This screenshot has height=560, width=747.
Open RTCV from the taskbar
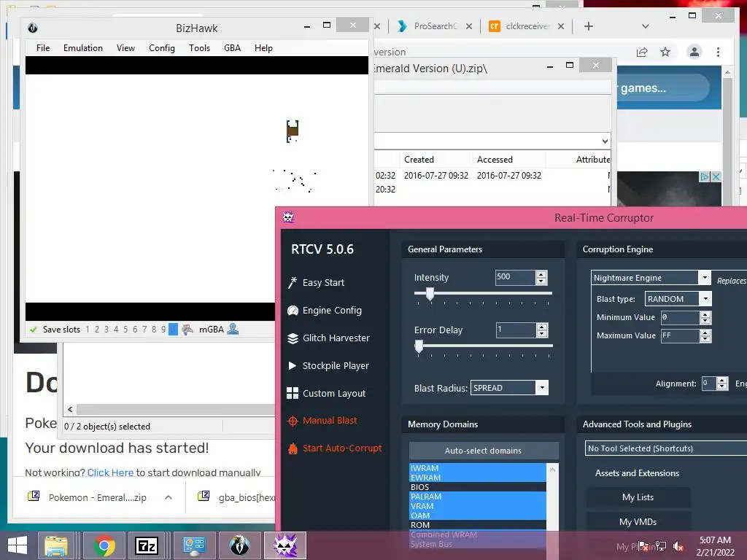click(x=285, y=545)
